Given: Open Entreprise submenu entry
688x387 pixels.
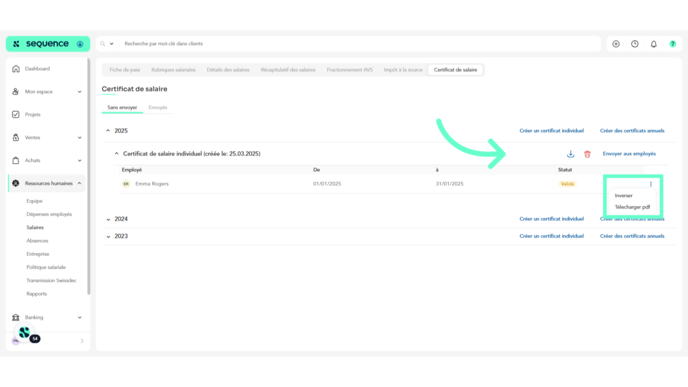Looking at the screenshot, I should pos(38,254).
